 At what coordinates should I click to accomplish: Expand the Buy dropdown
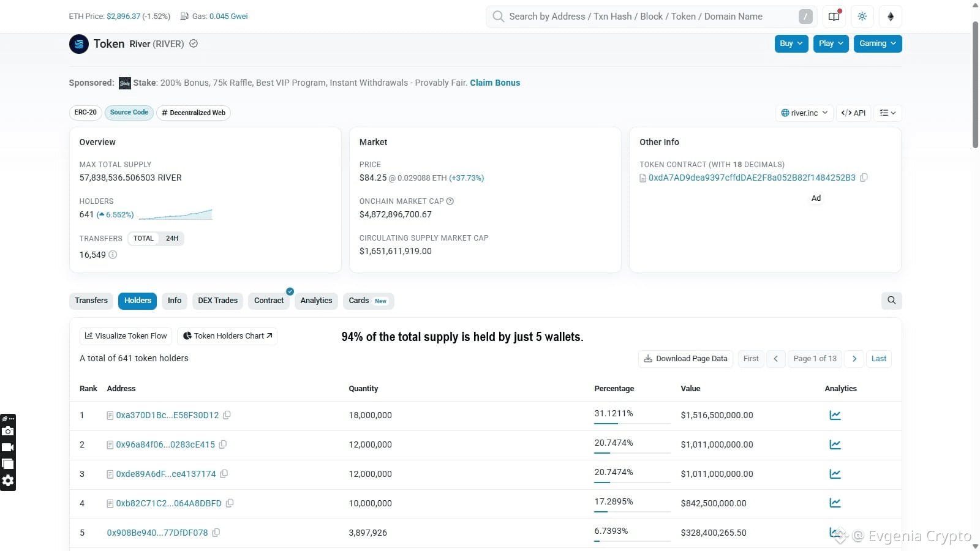coord(791,43)
